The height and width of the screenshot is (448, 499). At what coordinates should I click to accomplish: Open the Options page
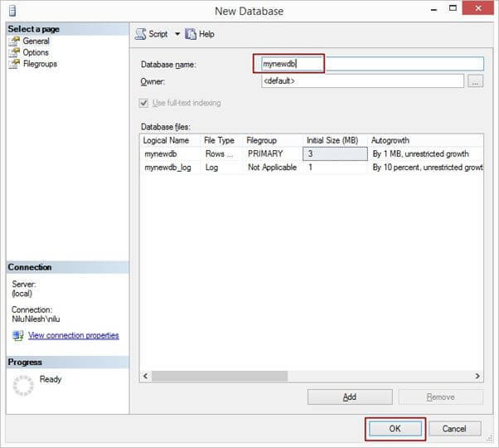coord(36,52)
